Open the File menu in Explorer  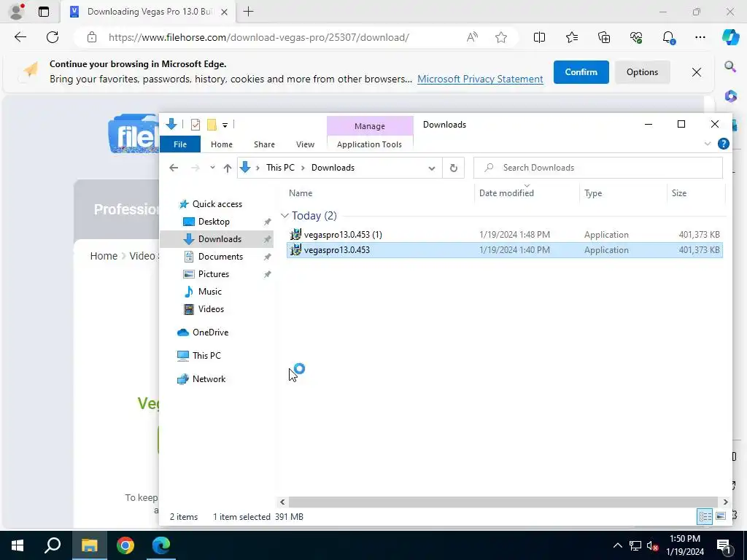(180, 144)
